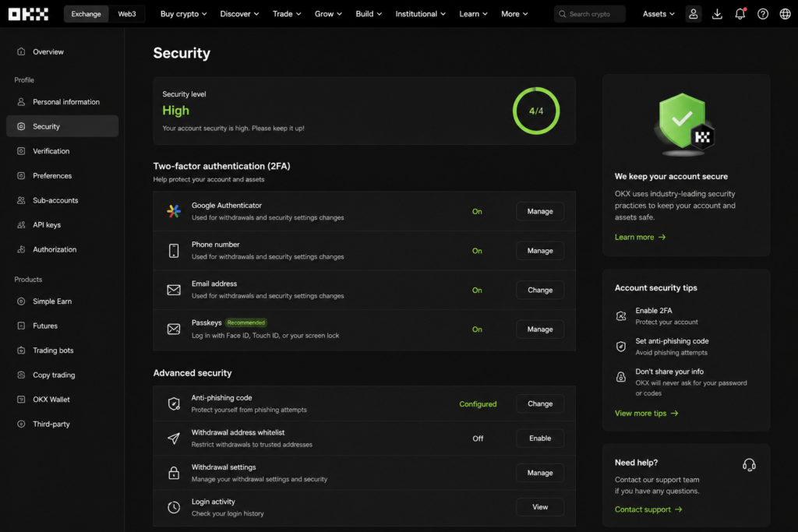Manage Phone number 2FA
The width and height of the screenshot is (798, 532).
(540, 251)
